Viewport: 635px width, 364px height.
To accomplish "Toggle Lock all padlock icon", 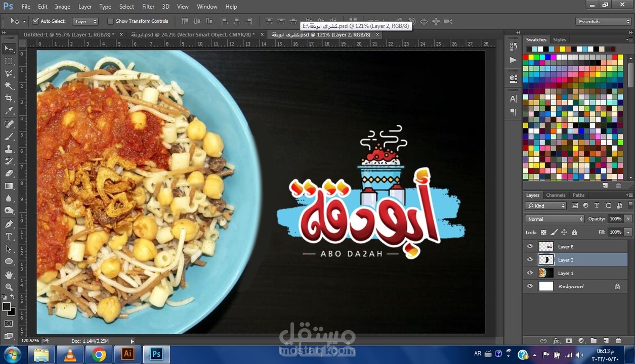I will [574, 232].
